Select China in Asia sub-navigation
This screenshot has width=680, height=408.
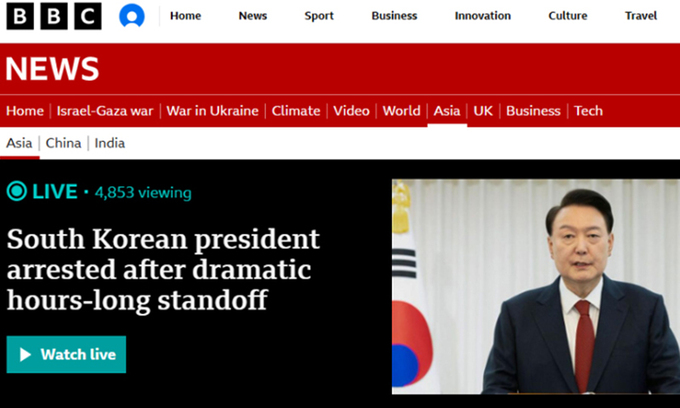pyautogui.click(x=64, y=143)
